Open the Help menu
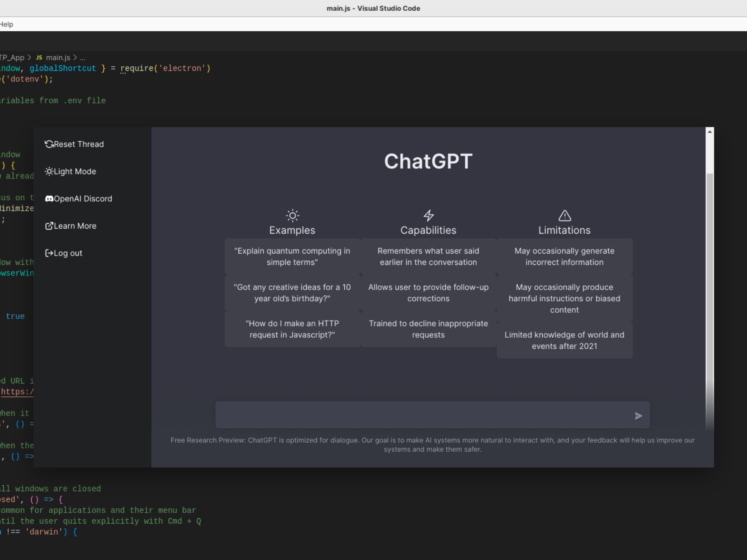This screenshot has height=560, width=747. tap(7, 24)
